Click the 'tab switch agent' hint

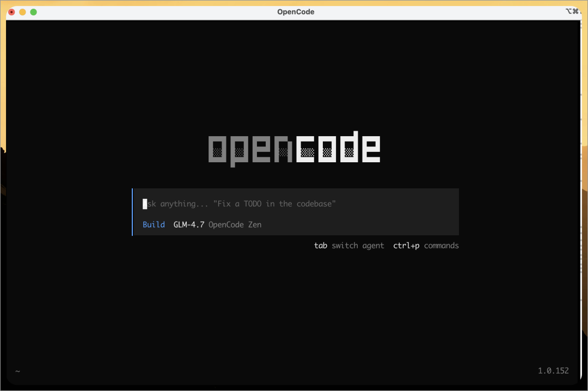point(349,246)
